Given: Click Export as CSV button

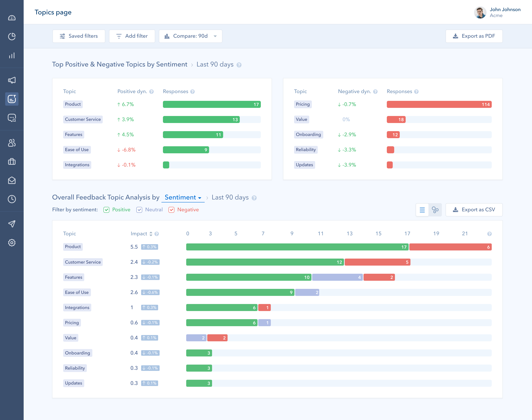Looking at the screenshot, I should tap(474, 210).
